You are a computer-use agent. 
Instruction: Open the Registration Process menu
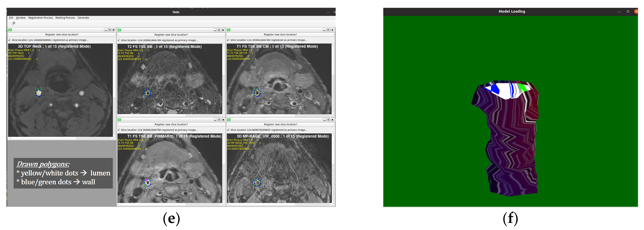click(40, 18)
